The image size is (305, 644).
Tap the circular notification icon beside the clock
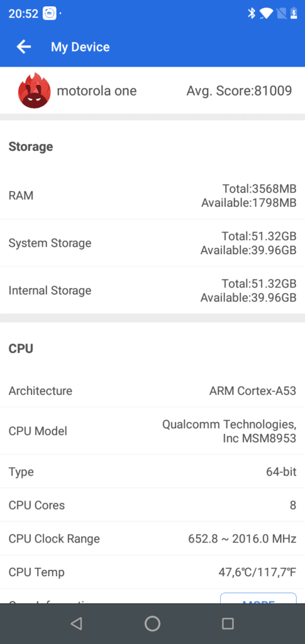49,14
